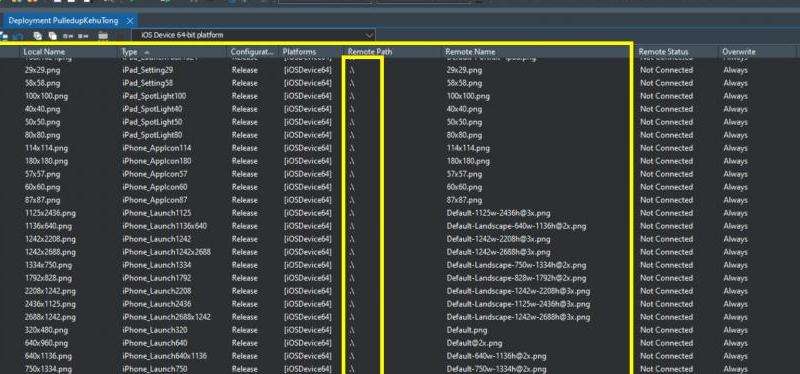The height and width of the screenshot is (374, 800).
Task: Click remote name Default-640w-1136h@2x.png
Action: pyautogui.click(x=496, y=356)
